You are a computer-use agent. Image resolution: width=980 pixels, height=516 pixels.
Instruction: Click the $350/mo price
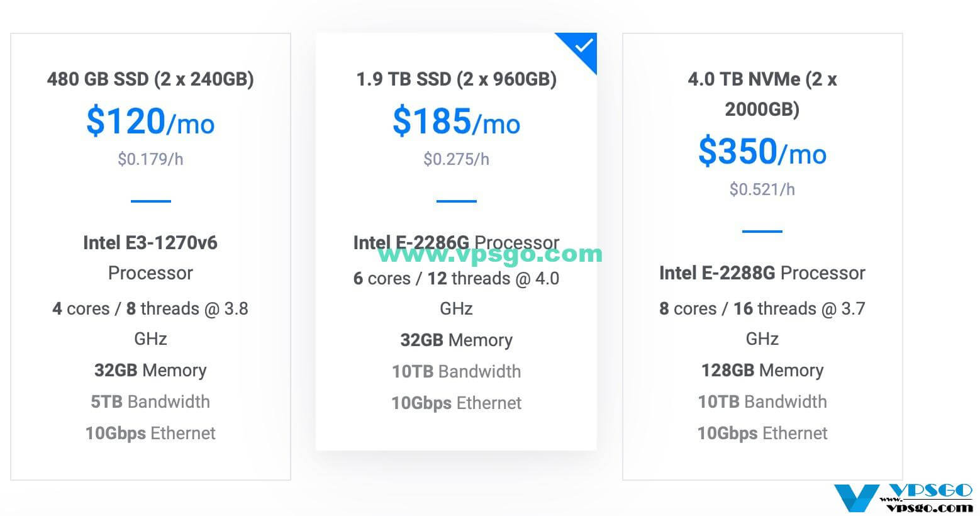tap(762, 152)
